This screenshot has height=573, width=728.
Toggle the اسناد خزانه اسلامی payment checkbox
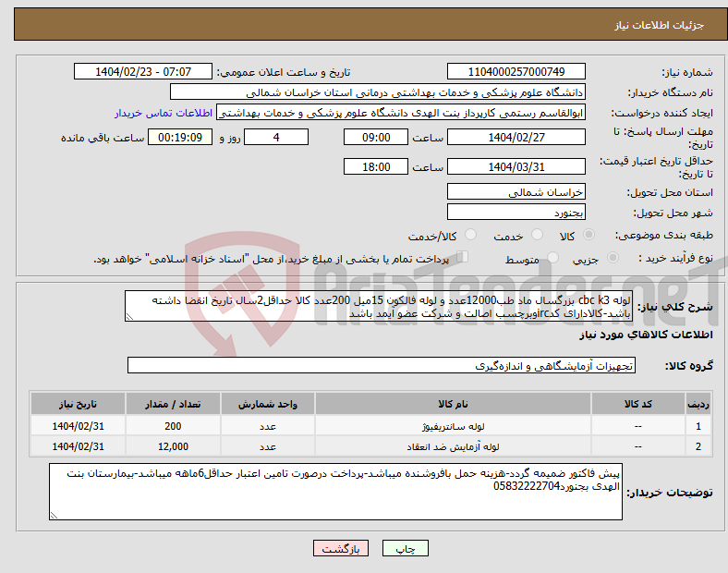tap(463, 257)
